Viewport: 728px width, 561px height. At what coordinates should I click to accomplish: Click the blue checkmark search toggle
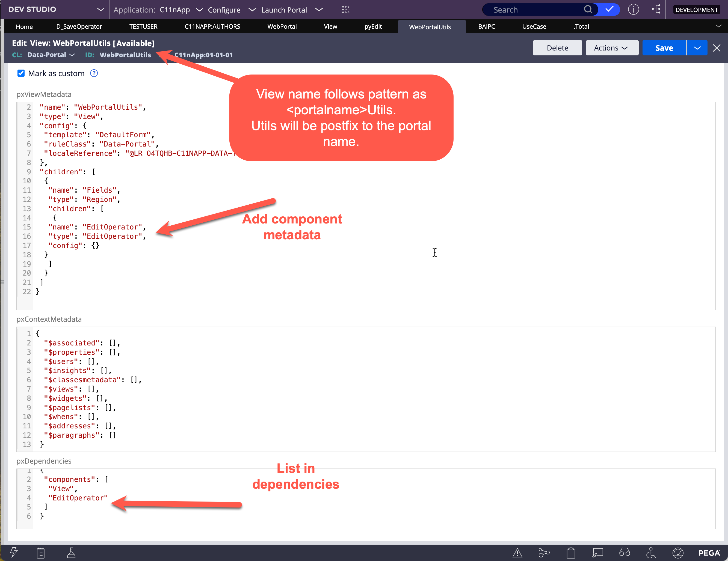[609, 9]
